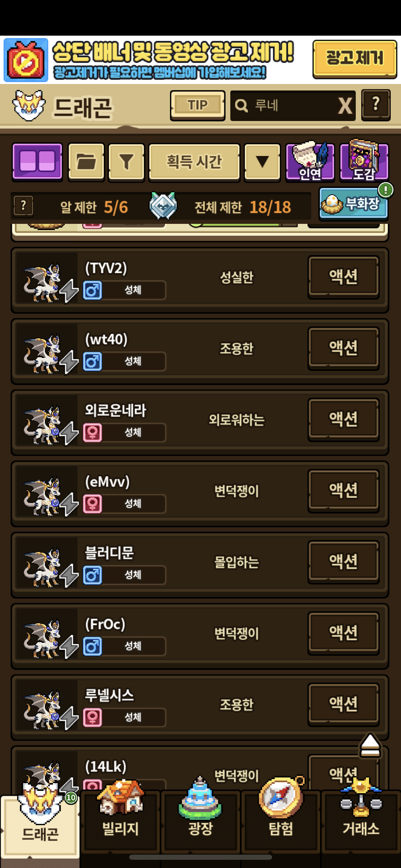Focus the 루네 search field
The width and height of the screenshot is (401, 868).
pos(284,106)
